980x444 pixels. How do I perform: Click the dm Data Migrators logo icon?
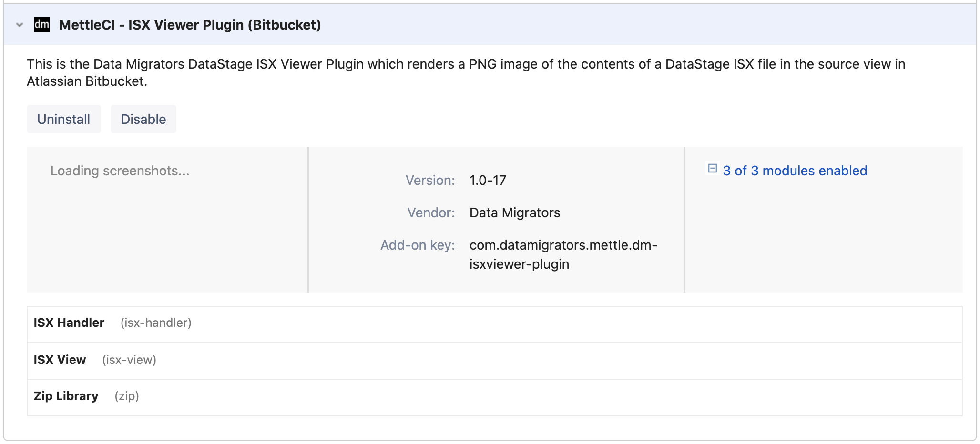point(42,24)
